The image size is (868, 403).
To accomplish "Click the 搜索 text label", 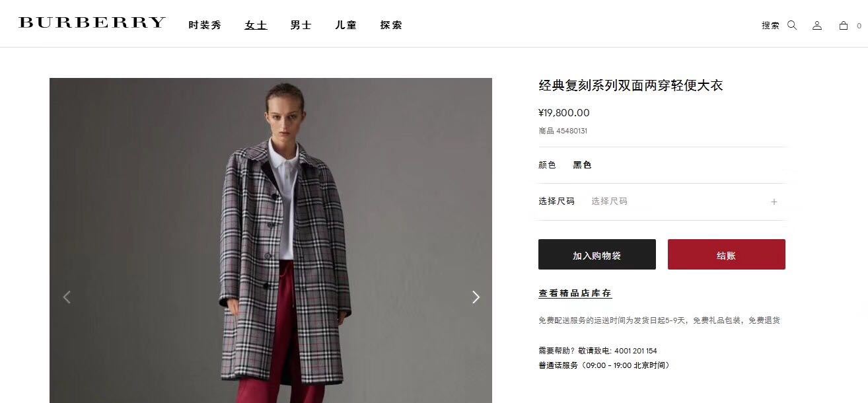I will click(770, 25).
